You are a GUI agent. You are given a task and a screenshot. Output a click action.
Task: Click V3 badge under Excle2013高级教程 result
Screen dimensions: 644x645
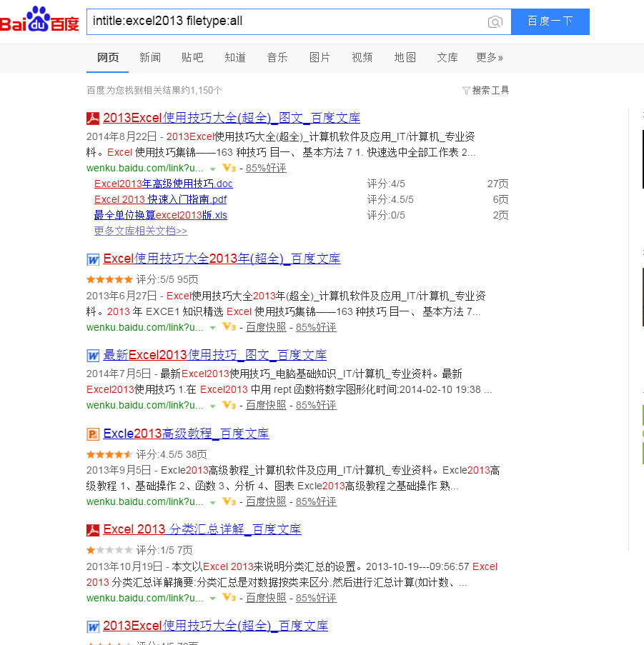point(229,501)
